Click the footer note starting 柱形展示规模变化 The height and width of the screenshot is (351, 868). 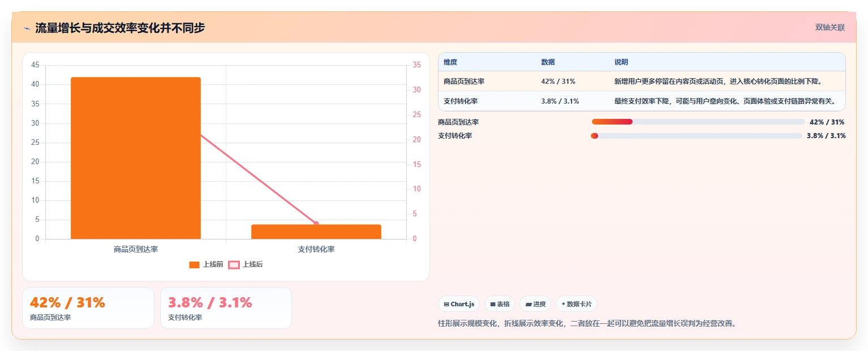click(587, 324)
